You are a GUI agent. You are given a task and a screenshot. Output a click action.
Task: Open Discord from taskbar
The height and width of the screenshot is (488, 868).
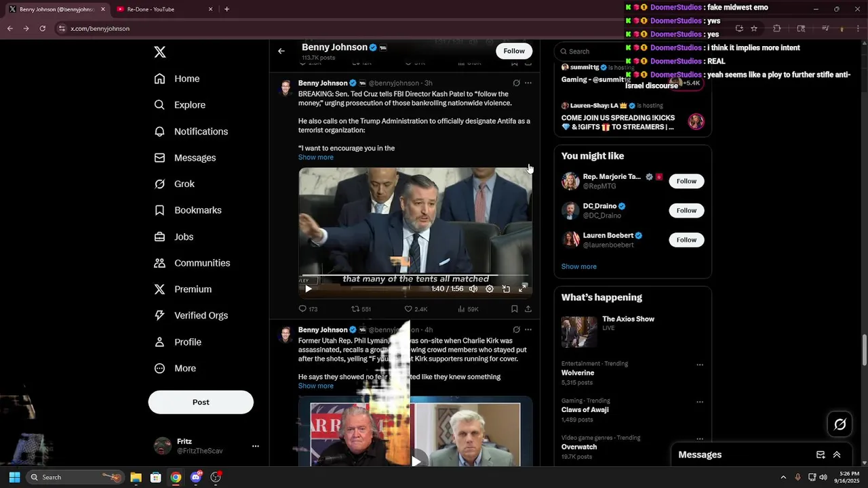196,477
